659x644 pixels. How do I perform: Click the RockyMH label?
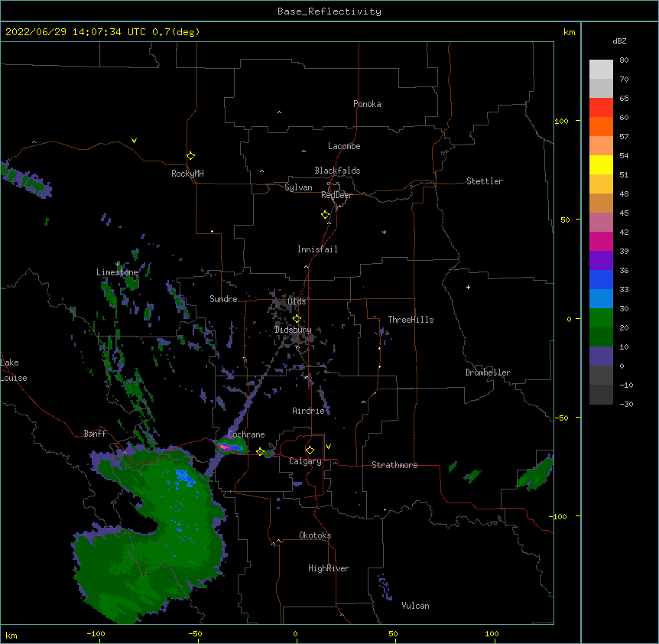(x=187, y=174)
